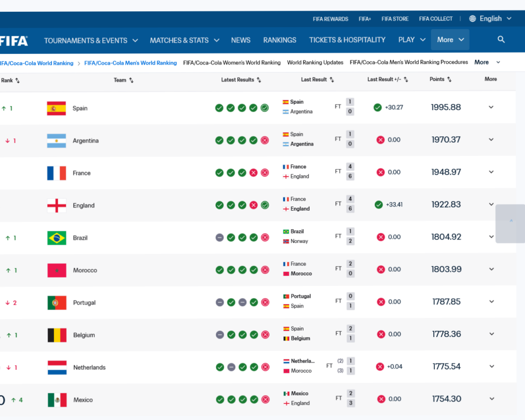Click the England flag in team column
525x420 pixels.
pyautogui.click(x=56, y=206)
